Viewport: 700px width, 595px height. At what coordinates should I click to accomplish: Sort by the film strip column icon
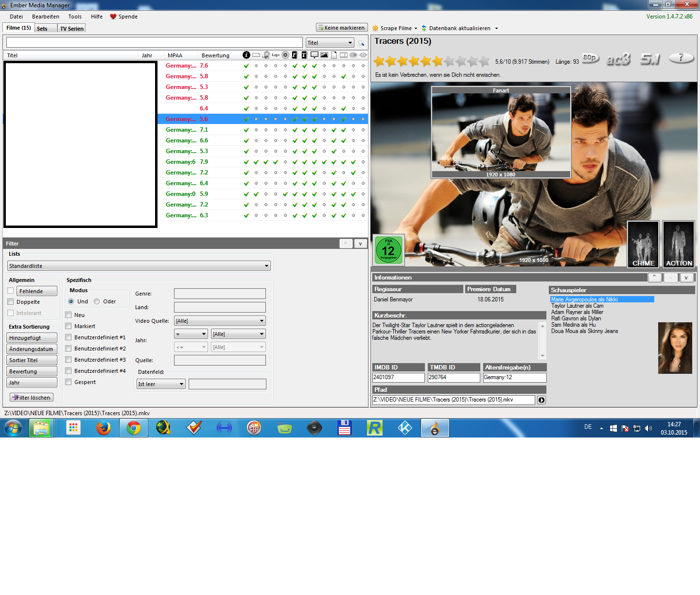click(x=344, y=55)
